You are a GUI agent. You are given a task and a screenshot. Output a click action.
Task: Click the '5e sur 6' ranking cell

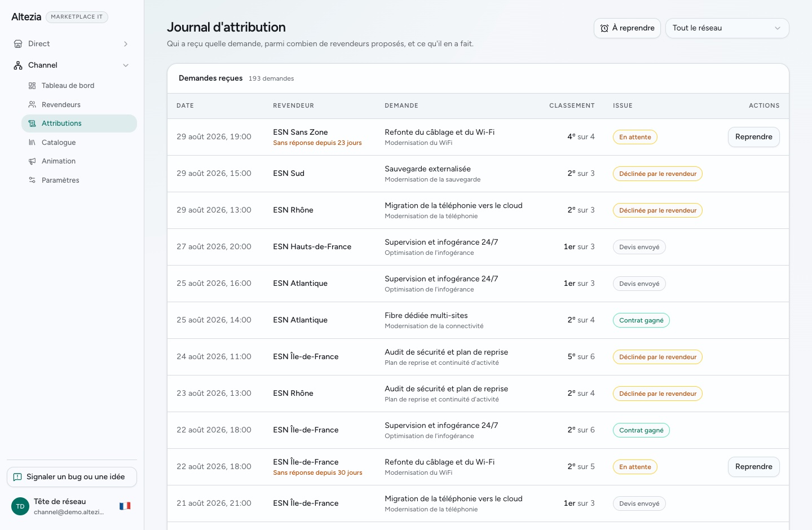click(581, 357)
